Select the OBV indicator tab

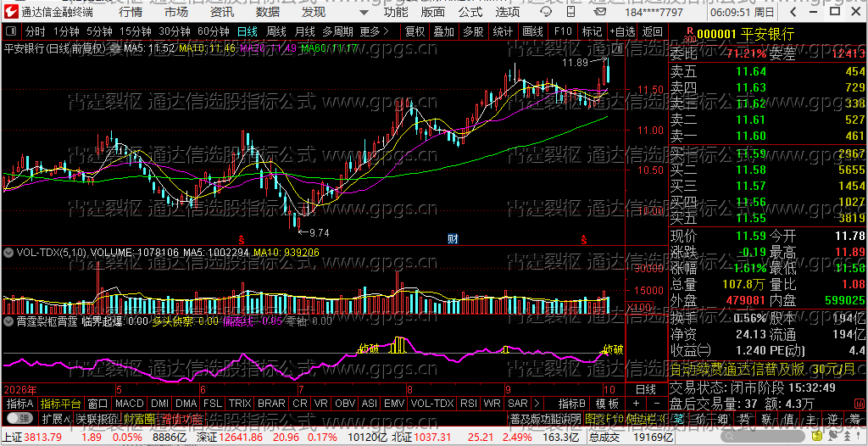point(346,404)
